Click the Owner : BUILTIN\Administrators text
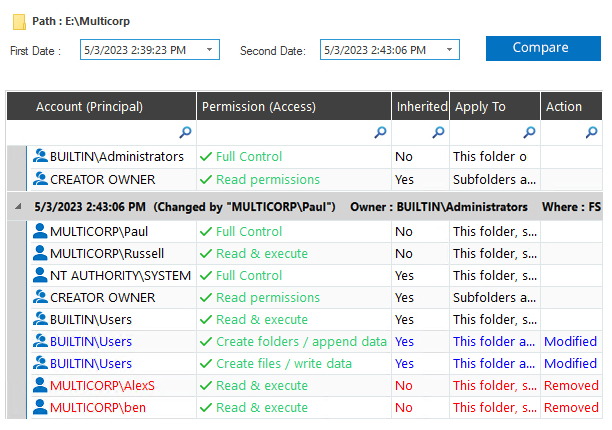612x430 pixels. pos(439,207)
